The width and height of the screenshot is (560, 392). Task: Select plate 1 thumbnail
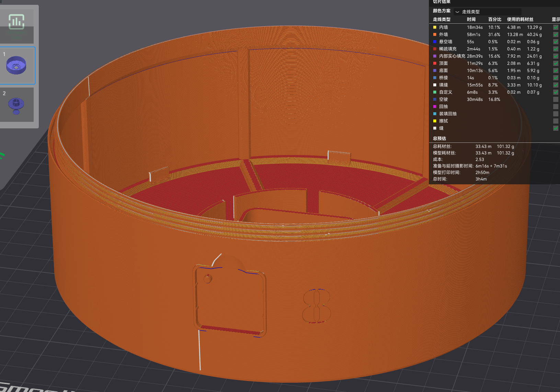[x=16, y=65]
